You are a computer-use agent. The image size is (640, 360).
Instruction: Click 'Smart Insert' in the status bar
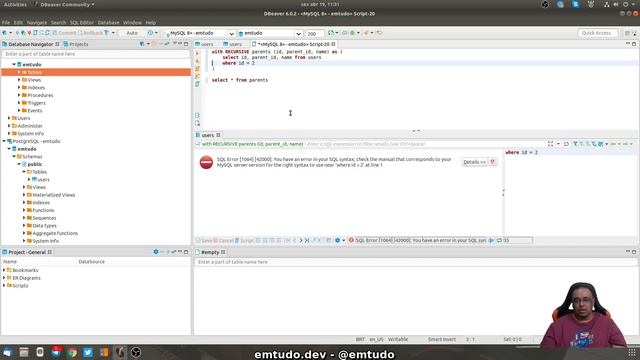point(442,339)
